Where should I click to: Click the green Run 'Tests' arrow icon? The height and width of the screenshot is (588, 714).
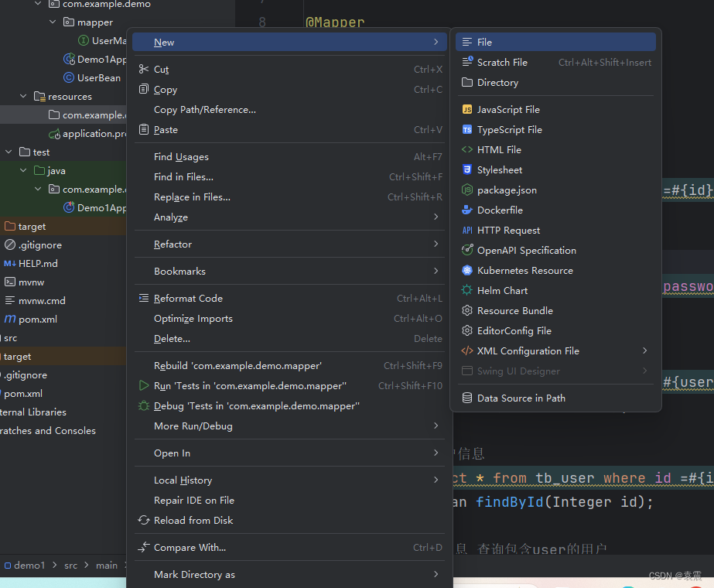[144, 385]
